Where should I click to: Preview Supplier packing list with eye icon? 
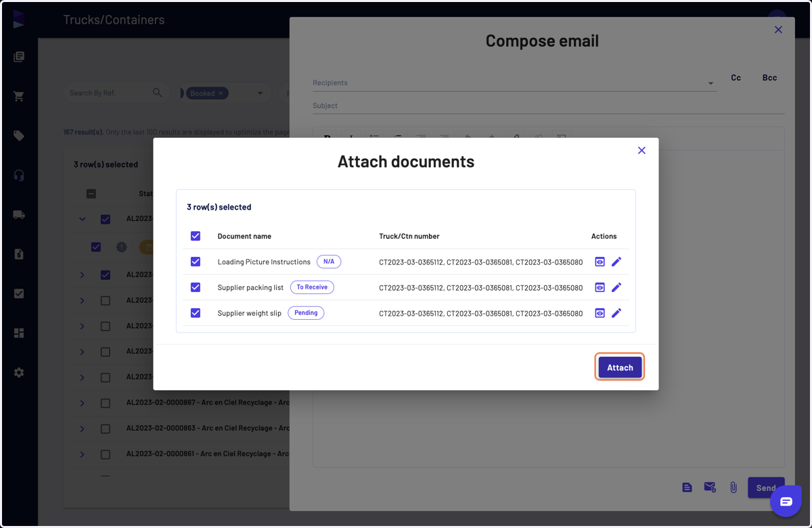coord(600,287)
